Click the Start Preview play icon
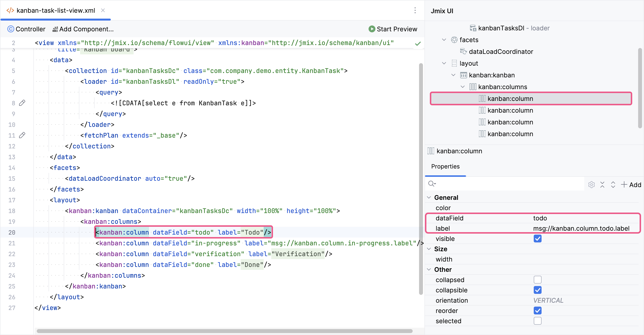The width and height of the screenshot is (644, 335). pyautogui.click(x=372, y=29)
